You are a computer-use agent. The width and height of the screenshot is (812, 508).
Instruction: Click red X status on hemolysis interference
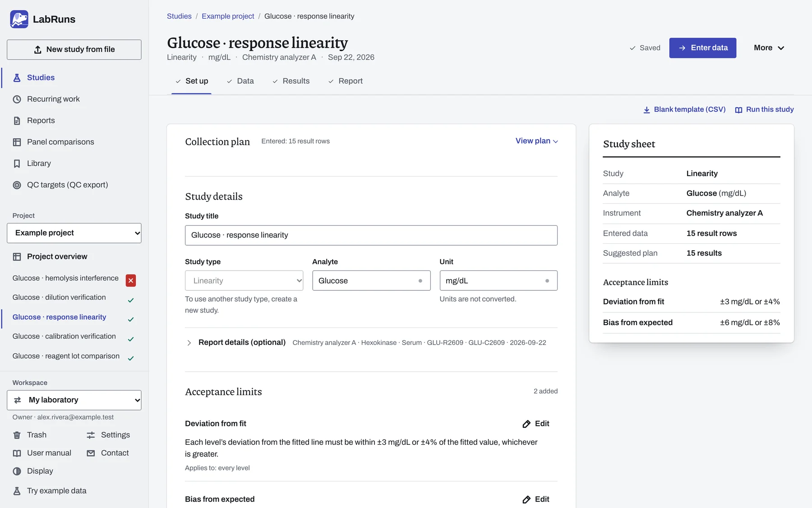tap(131, 280)
